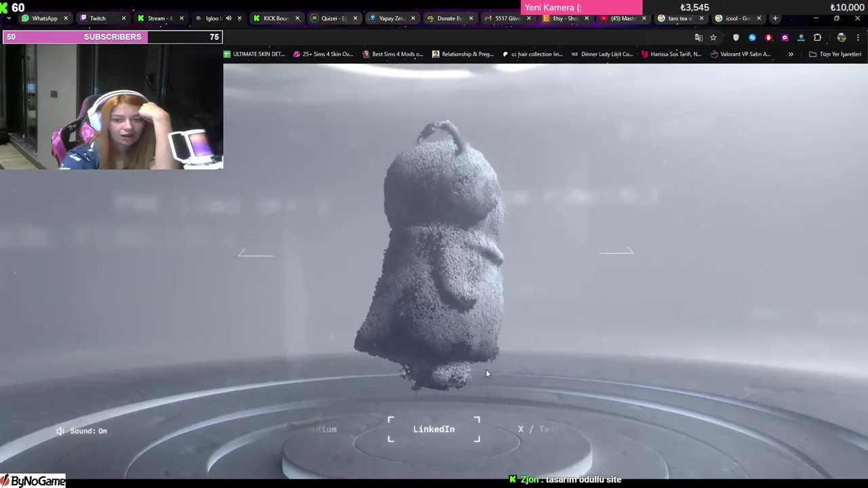Open the pink-purple square extension icon
Image resolution: width=868 pixels, height=488 pixels.
pyautogui.click(x=785, y=37)
